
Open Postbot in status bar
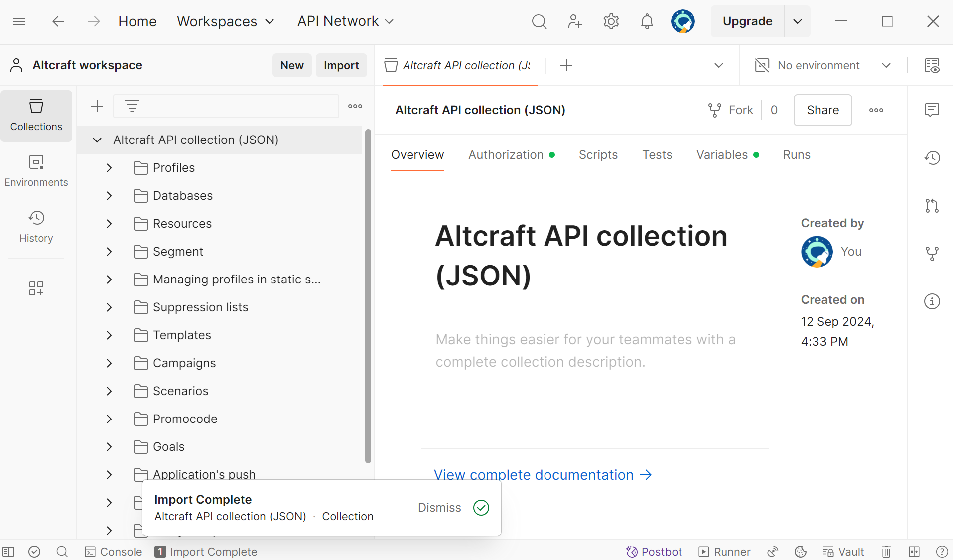click(x=654, y=552)
